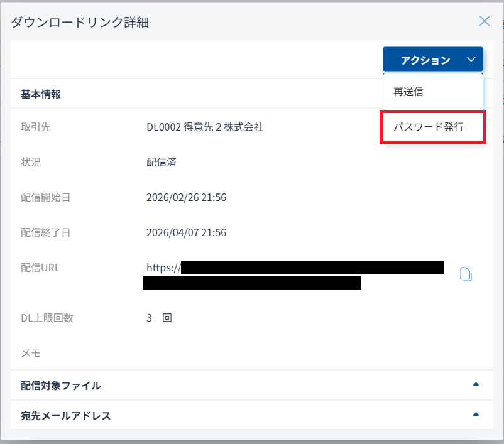Expand 配信対象ファイル using its triangle arrow

click(476, 384)
